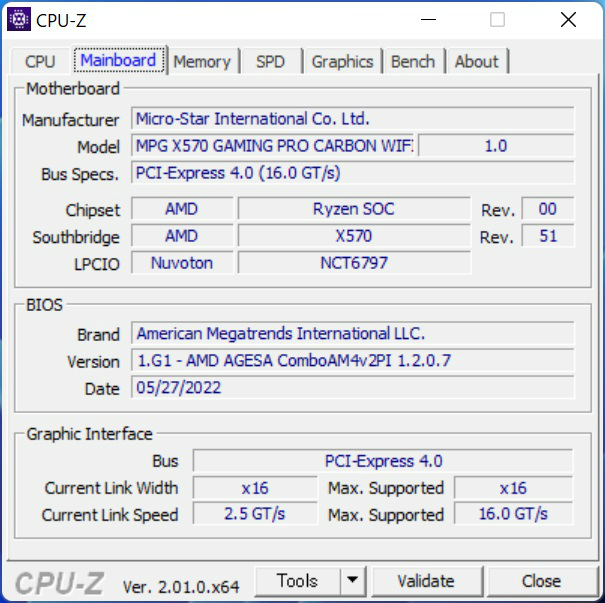Click the Validate button
This screenshot has height=603, width=605.
pos(426,581)
